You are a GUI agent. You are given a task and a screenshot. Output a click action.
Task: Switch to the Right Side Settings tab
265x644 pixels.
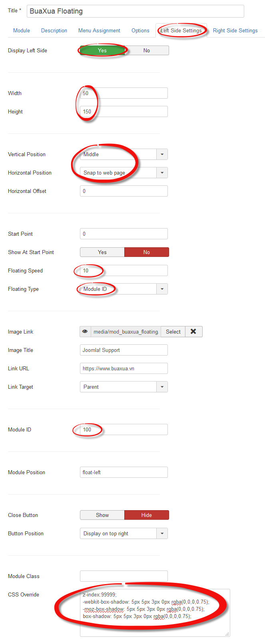click(235, 30)
